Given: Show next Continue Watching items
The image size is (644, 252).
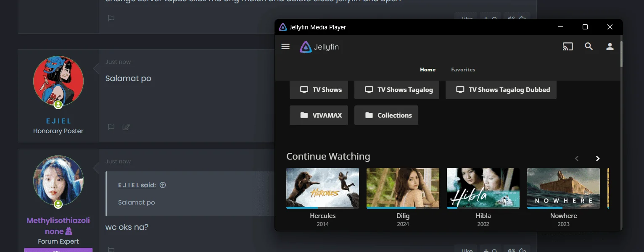Looking at the screenshot, I should coord(597,159).
